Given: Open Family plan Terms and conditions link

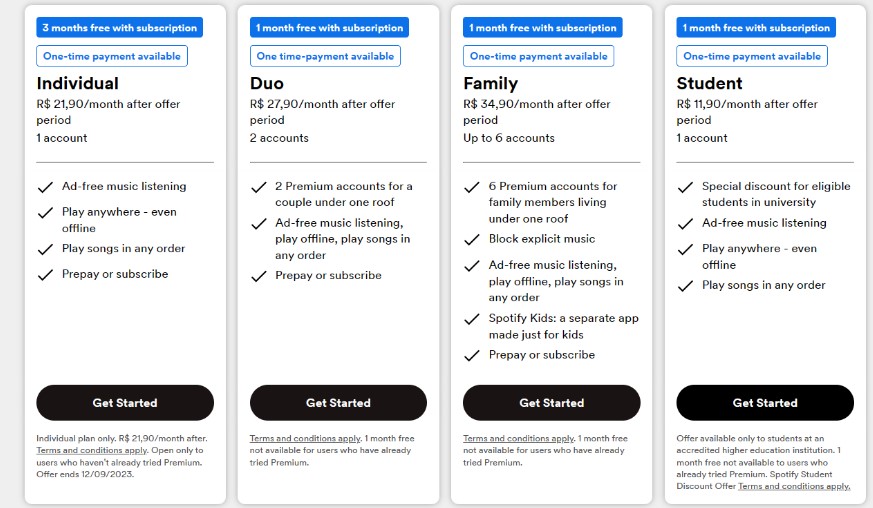Looking at the screenshot, I should [x=518, y=439].
